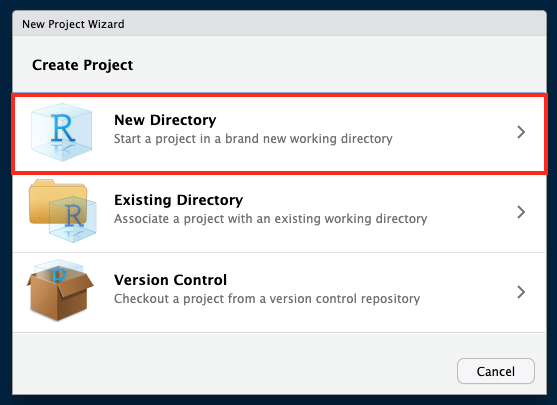
Task: Open the Version Control chevron arrow
Action: point(521,292)
